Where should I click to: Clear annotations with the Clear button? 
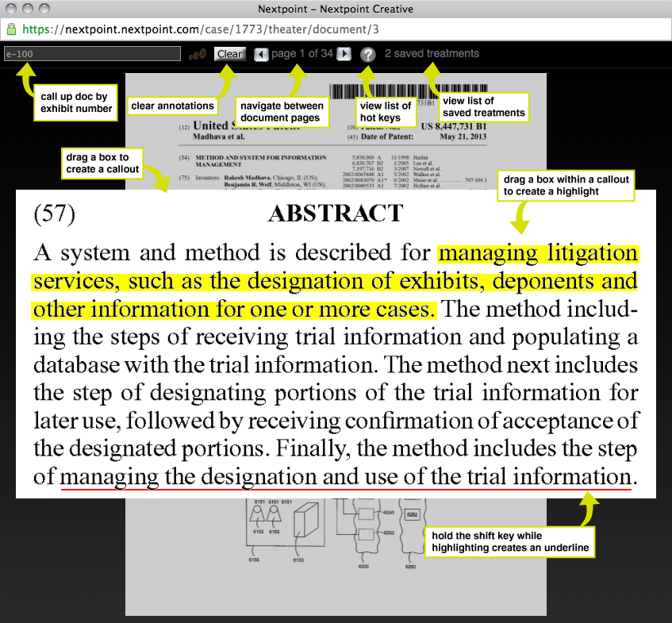click(x=230, y=54)
